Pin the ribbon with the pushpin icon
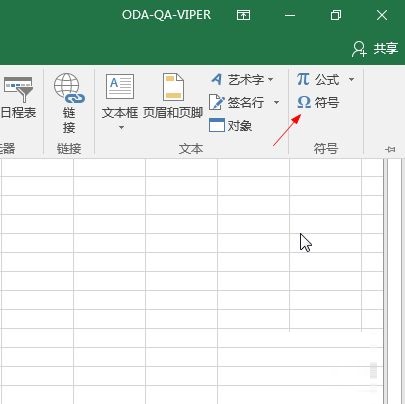This screenshot has width=405, height=404. click(390, 149)
